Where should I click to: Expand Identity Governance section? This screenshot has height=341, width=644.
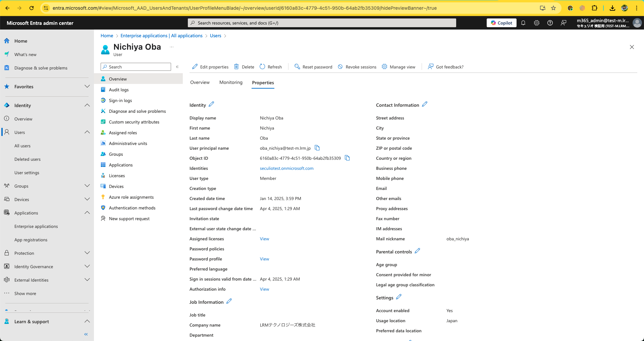[87, 266]
